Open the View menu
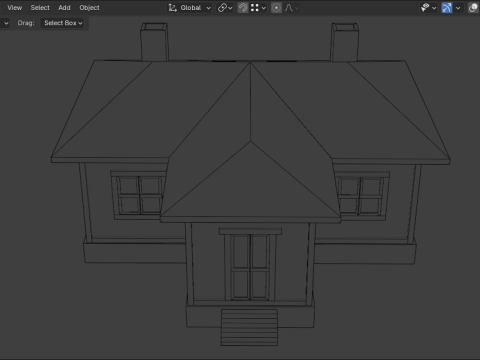The height and width of the screenshot is (360, 480). coord(15,8)
